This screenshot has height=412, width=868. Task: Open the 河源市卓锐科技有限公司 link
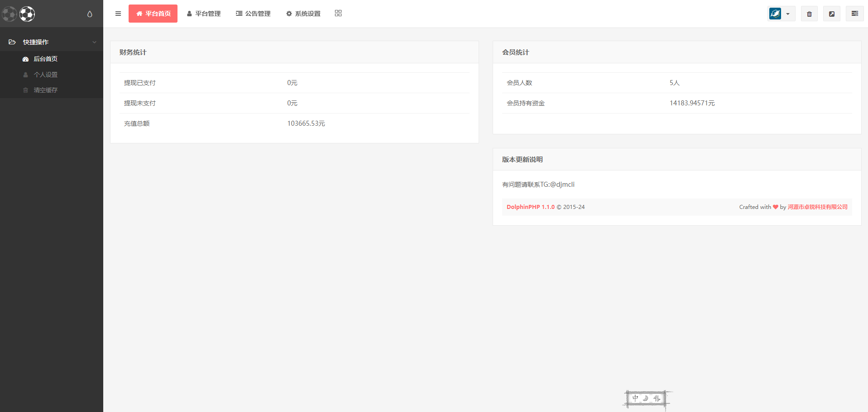pos(817,207)
